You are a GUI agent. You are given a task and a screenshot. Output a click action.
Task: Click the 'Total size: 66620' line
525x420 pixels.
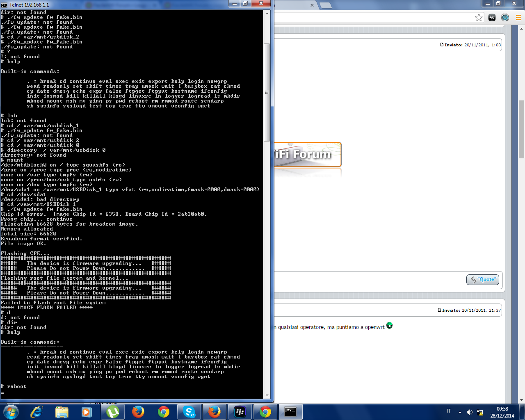coord(28,234)
